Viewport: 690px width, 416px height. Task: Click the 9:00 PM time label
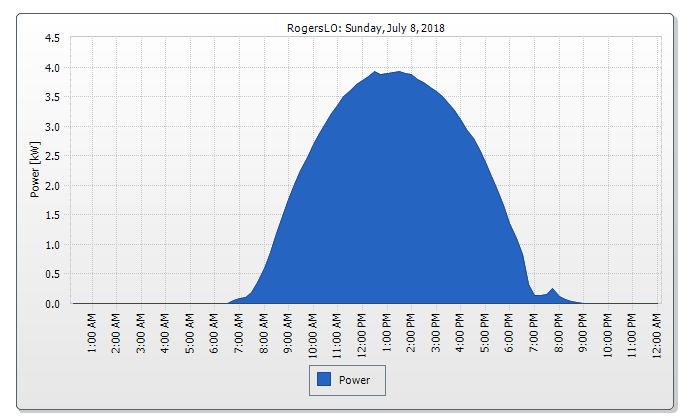coord(583,333)
